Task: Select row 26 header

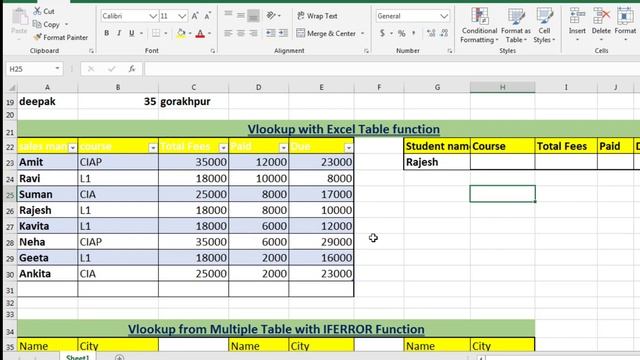Action: coord(10,211)
